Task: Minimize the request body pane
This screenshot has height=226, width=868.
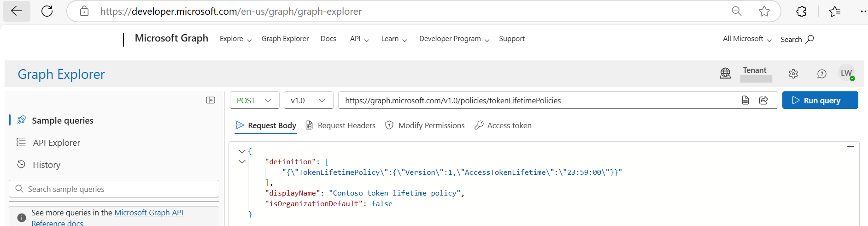Action: pos(850,147)
